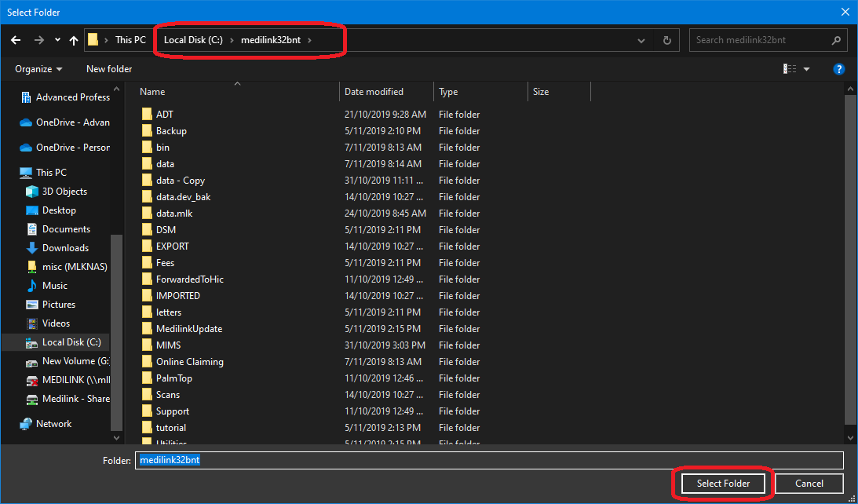Go up one folder level
Screen dimensions: 858x504
[x=74, y=40]
